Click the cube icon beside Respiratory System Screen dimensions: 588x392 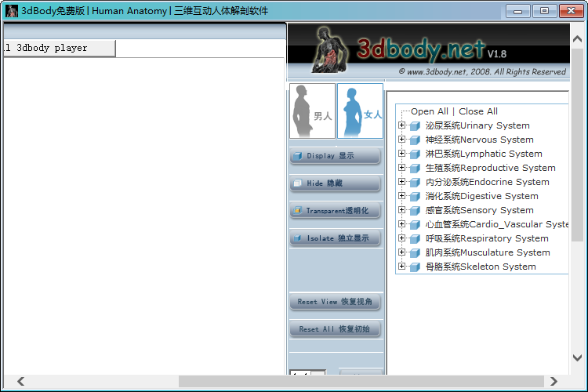click(415, 239)
